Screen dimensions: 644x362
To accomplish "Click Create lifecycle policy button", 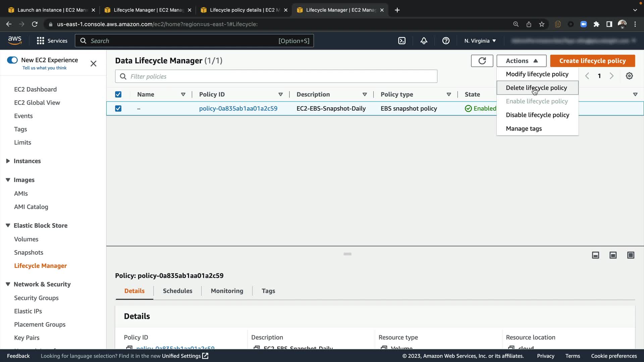I will (x=592, y=61).
